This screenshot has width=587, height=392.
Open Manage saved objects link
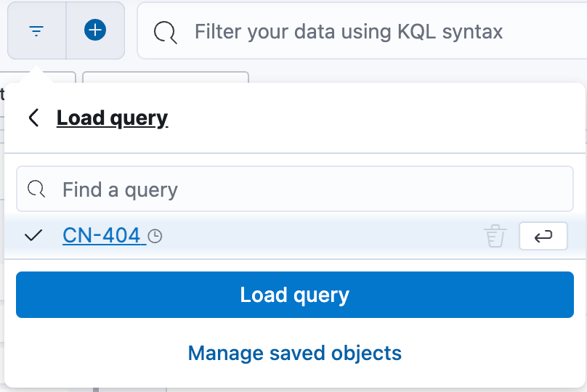click(x=295, y=353)
